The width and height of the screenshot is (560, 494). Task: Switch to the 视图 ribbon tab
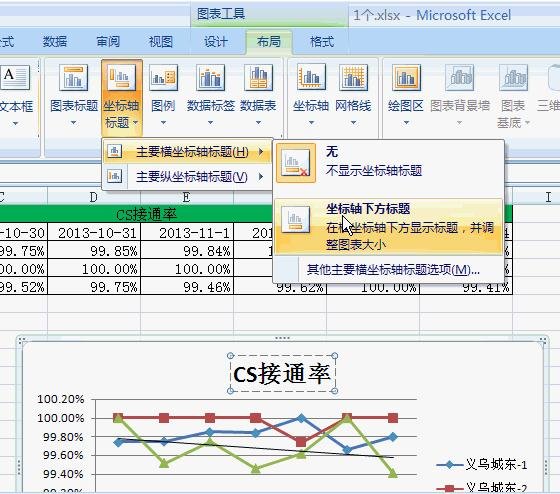click(161, 42)
